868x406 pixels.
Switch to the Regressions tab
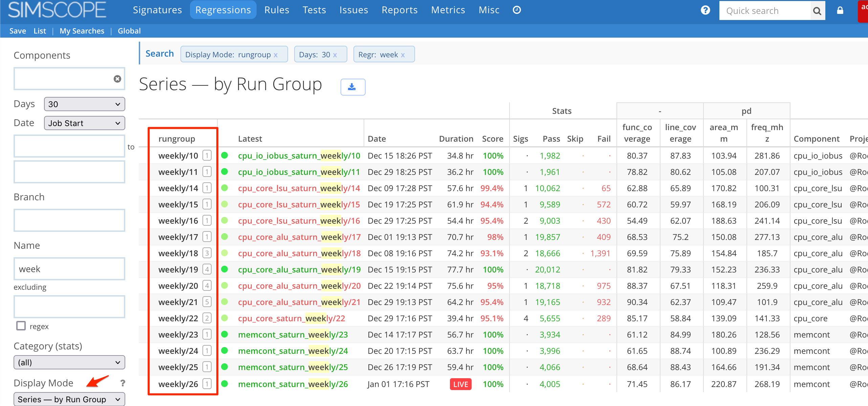click(223, 10)
